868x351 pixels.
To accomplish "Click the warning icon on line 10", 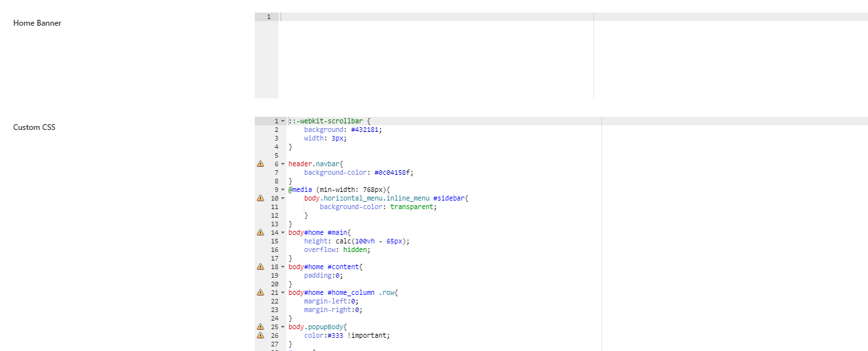I will [x=260, y=198].
